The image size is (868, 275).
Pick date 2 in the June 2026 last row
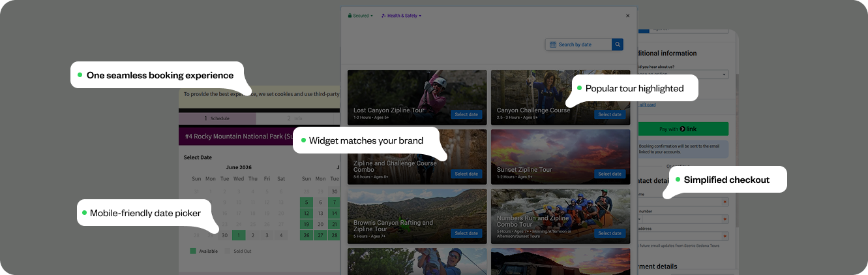253,235
